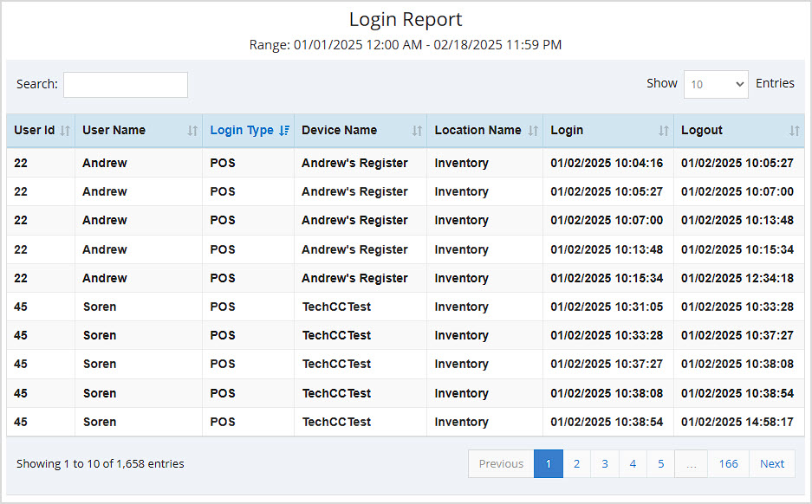Sort by Login column arrows
Image resolution: width=812 pixels, height=504 pixels.
point(664,131)
